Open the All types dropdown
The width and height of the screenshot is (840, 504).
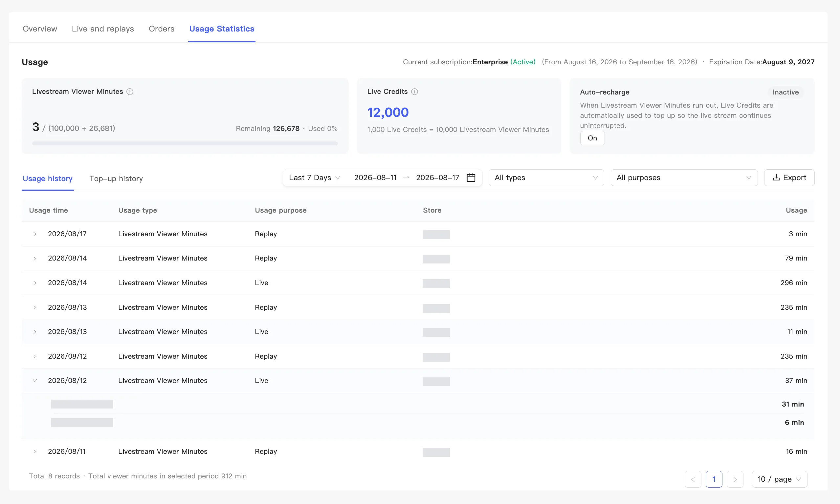[x=546, y=178]
